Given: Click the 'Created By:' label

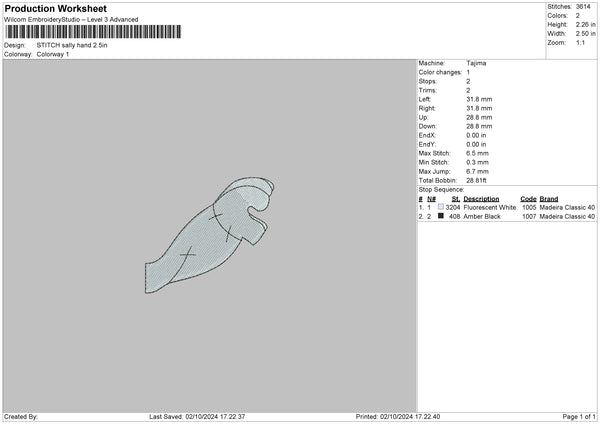Looking at the screenshot, I should tap(21, 417).
